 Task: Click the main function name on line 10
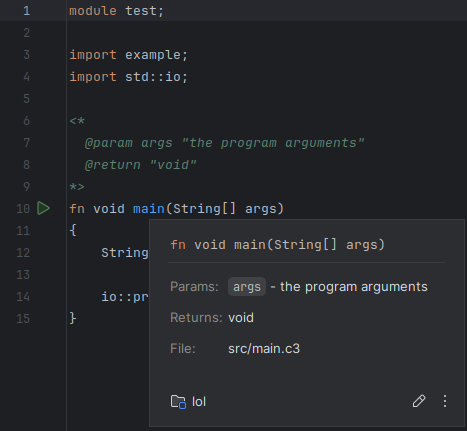149,209
